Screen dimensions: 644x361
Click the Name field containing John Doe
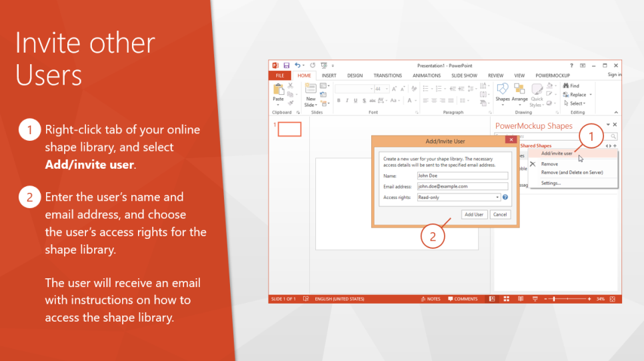click(463, 175)
